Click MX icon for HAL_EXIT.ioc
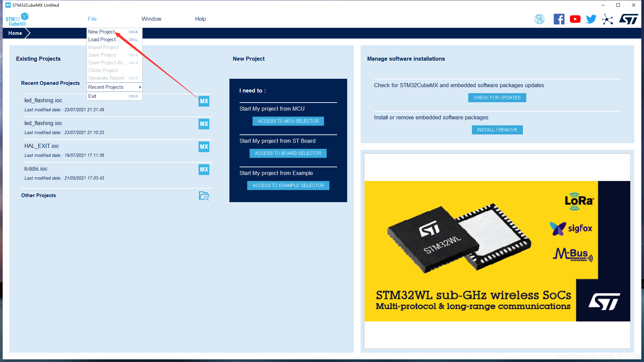This screenshot has height=362, width=644. pos(204,147)
